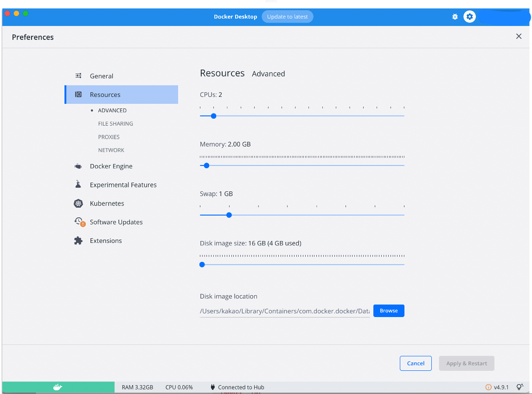Click the Swap slider handle
This screenshot has width=532, height=394.
tap(229, 215)
